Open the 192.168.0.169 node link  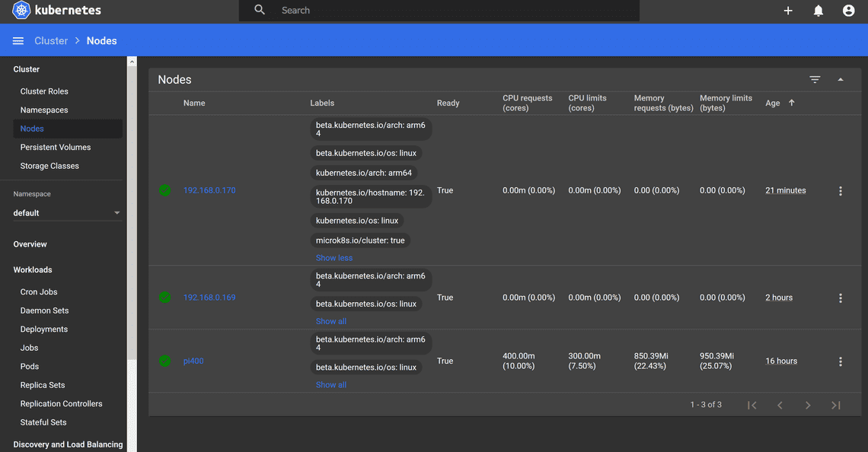click(209, 298)
